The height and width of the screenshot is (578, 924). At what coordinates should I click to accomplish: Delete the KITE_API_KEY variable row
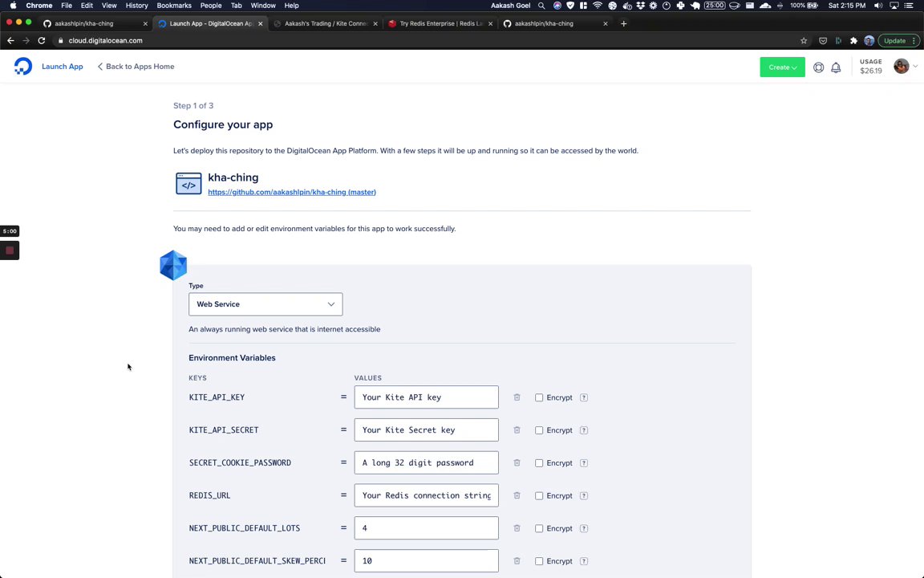point(517,397)
